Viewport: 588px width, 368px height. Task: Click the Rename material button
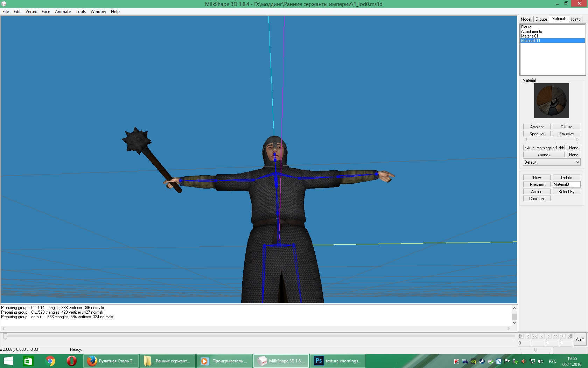537,185
